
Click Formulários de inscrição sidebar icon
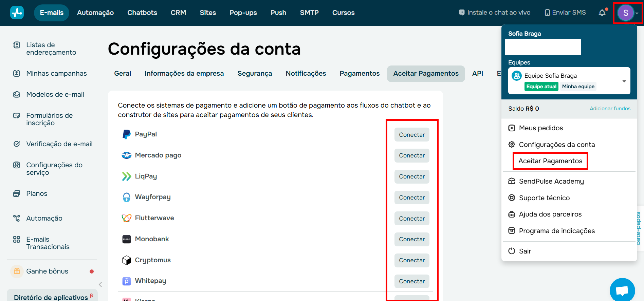click(17, 115)
